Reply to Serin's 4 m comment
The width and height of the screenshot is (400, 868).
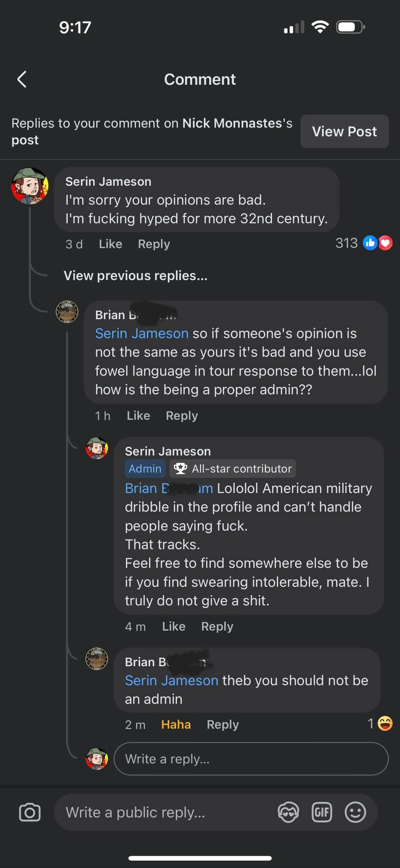click(217, 626)
